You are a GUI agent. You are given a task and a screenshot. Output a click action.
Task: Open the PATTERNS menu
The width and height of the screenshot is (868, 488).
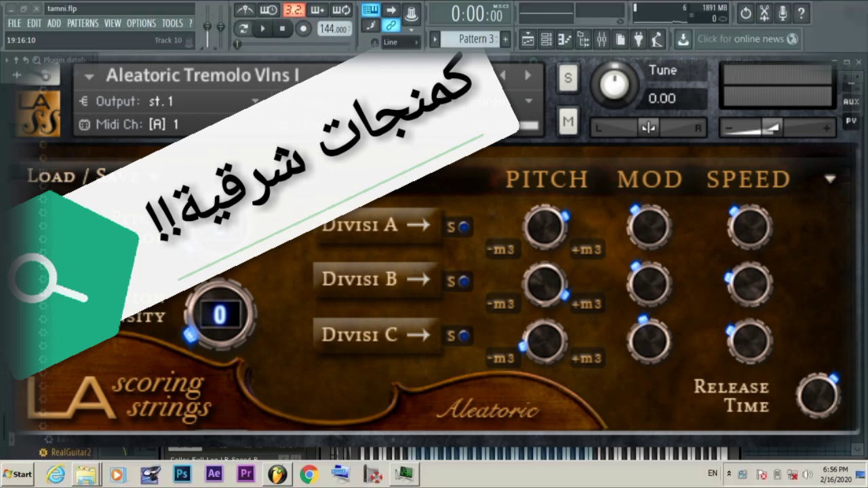(x=83, y=23)
